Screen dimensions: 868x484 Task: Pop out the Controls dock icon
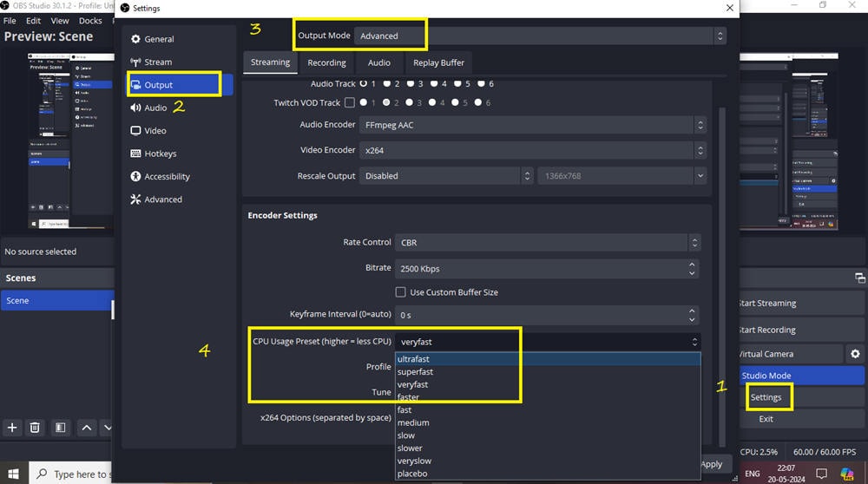click(859, 278)
